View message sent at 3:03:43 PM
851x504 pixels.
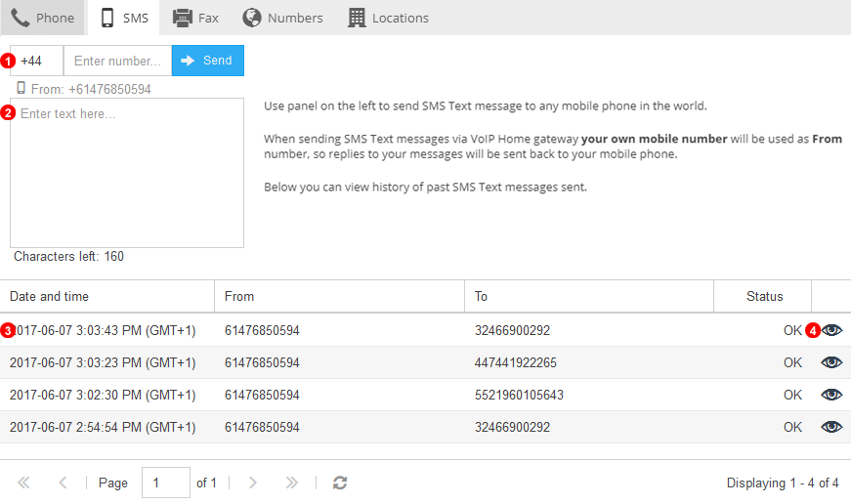(x=831, y=330)
